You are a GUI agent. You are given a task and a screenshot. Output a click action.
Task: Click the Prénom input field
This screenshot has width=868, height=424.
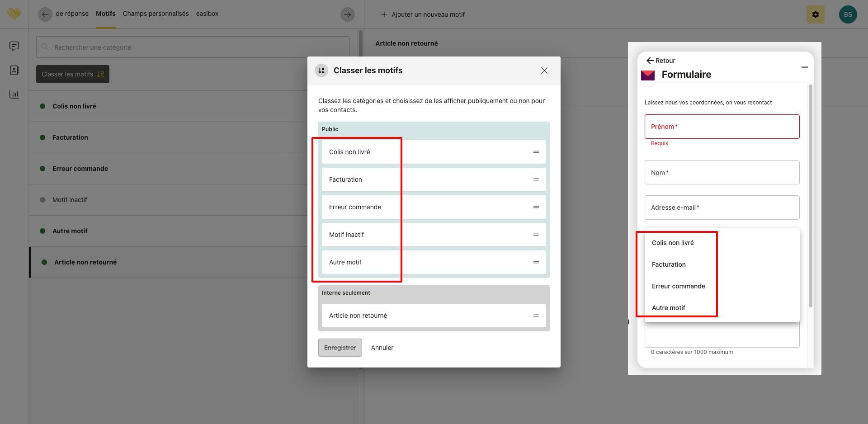pos(722,127)
